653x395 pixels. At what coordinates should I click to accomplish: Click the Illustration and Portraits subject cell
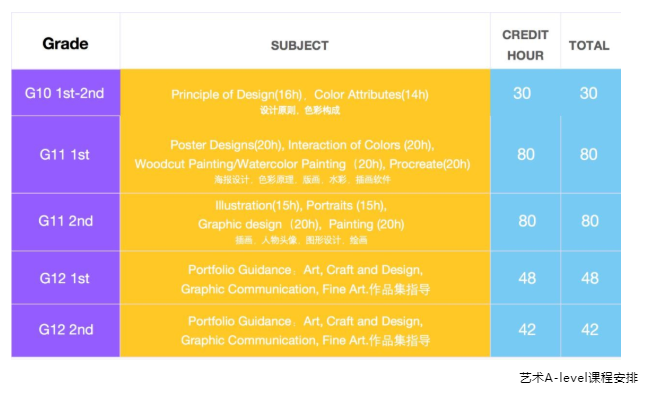pos(305,222)
